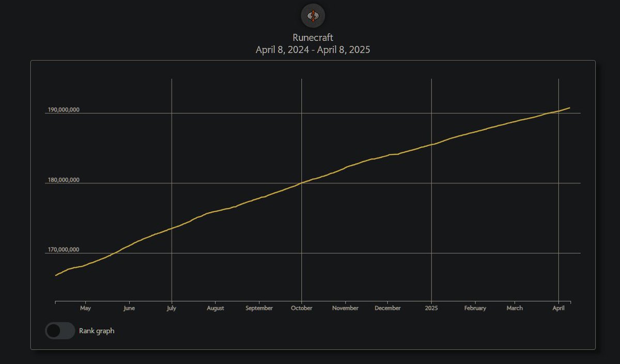This screenshot has height=364, width=620.
Task: Click the May axis label
Action: tap(85, 308)
